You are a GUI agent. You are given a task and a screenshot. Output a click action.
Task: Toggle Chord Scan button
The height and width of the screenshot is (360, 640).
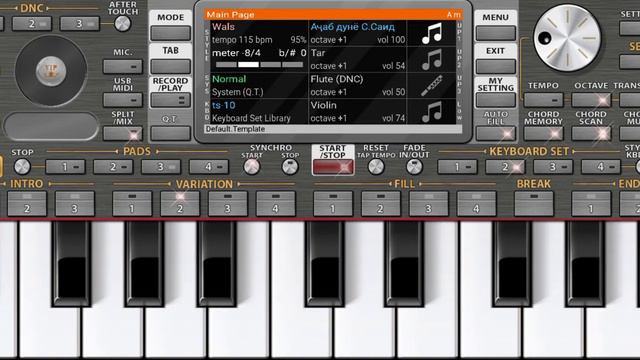[591, 133]
